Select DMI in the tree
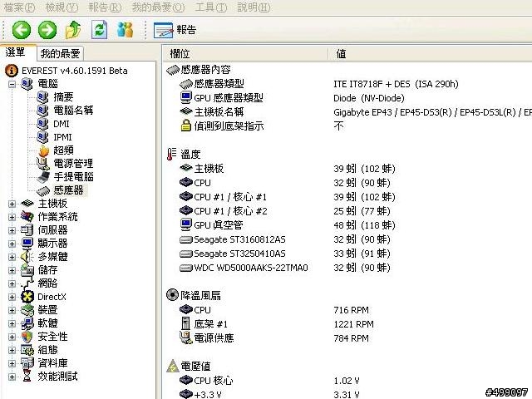 61,124
